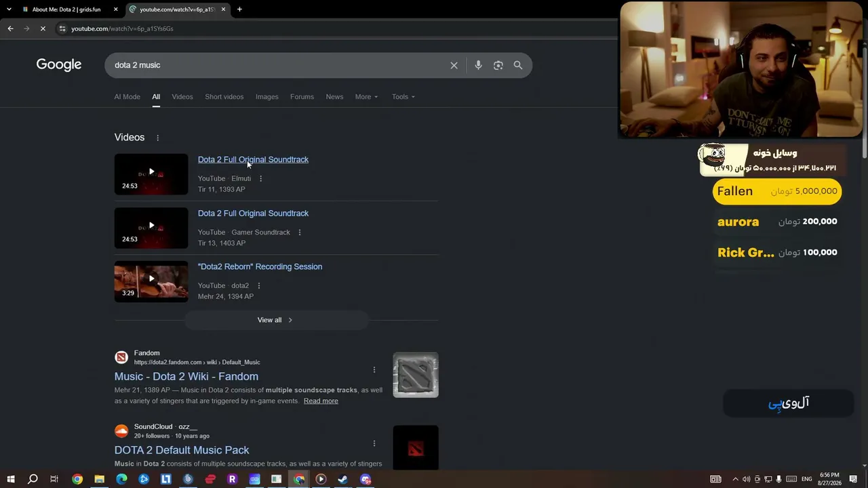Open options for the Elmuti video result
This screenshot has height=488, width=868.
click(x=260, y=179)
